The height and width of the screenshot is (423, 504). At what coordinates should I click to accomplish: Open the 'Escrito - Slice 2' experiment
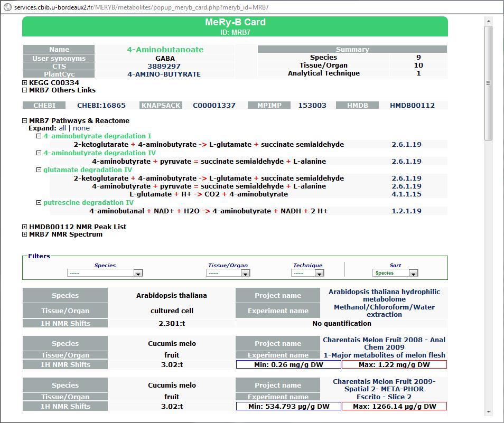click(x=384, y=397)
